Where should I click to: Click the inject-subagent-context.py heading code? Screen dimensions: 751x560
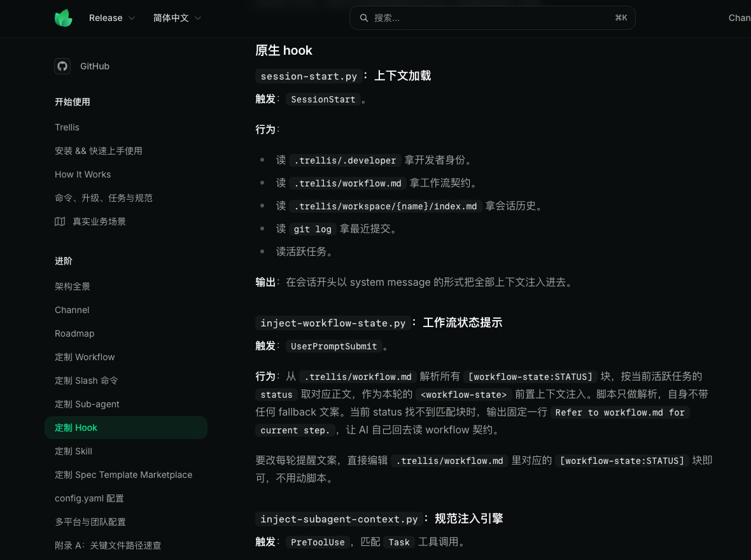tap(339, 519)
